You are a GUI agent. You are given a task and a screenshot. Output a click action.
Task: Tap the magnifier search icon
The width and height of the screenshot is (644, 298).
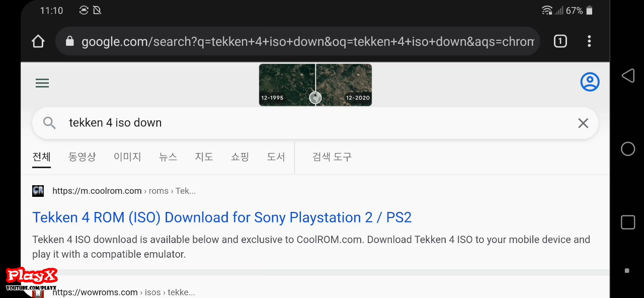[49, 123]
